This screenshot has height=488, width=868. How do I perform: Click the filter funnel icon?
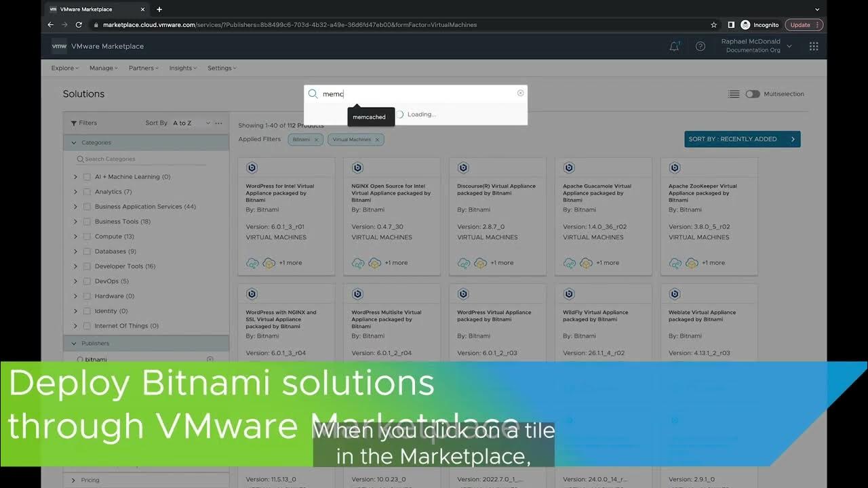point(74,123)
